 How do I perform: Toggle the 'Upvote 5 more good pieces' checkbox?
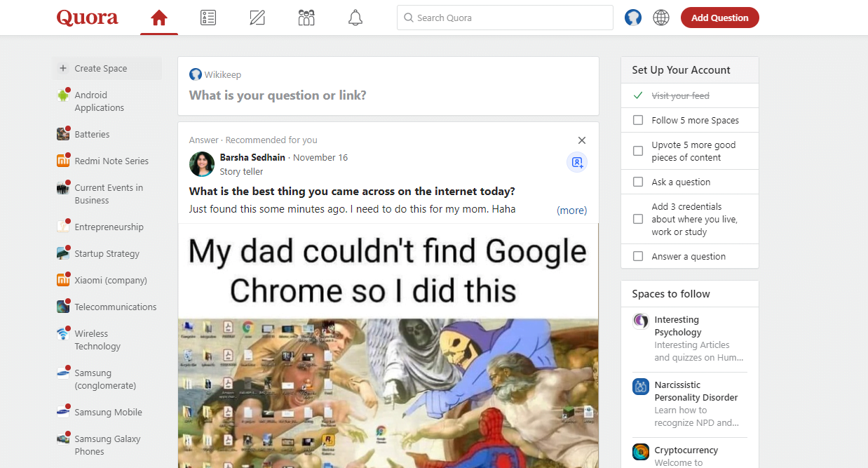tap(638, 151)
